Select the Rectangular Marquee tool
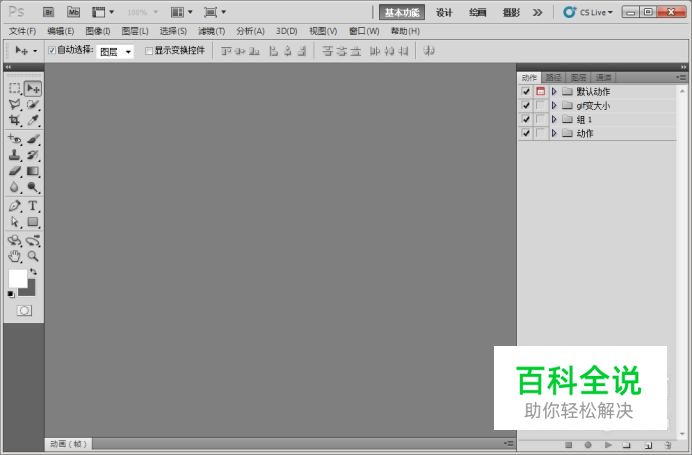 point(15,88)
